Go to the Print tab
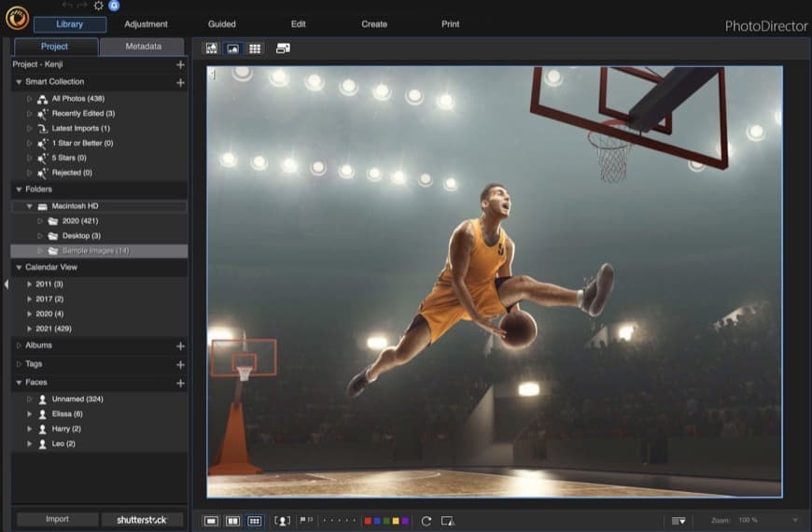 point(451,24)
